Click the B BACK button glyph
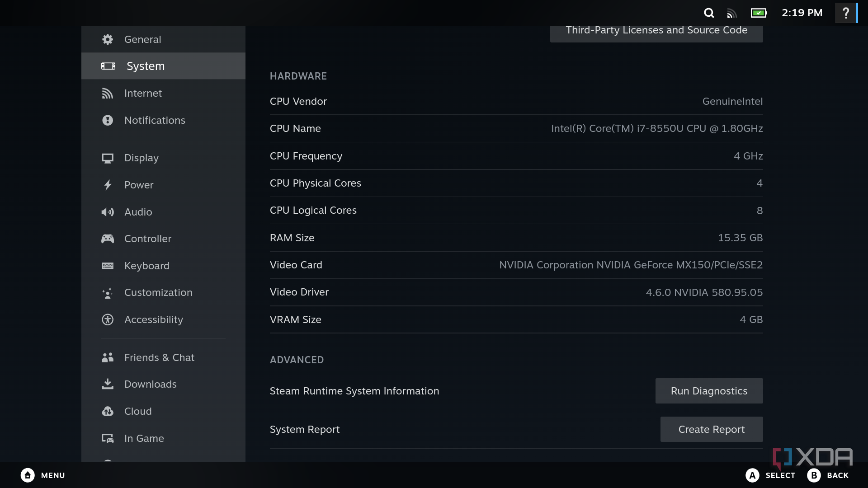This screenshot has width=868, height=488. point(814,475)
